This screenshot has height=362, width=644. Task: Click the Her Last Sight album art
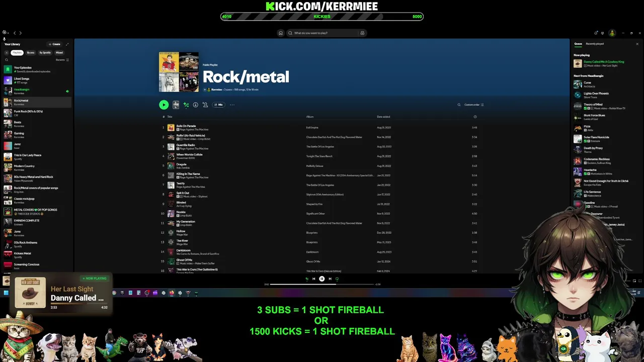pos(30,293)
